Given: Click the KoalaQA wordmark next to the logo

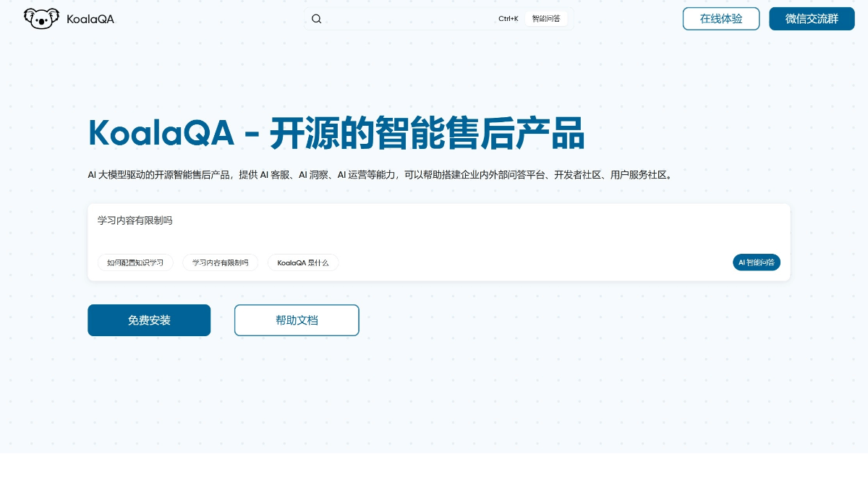Looking at the screenshot, I should pos(90,19).
